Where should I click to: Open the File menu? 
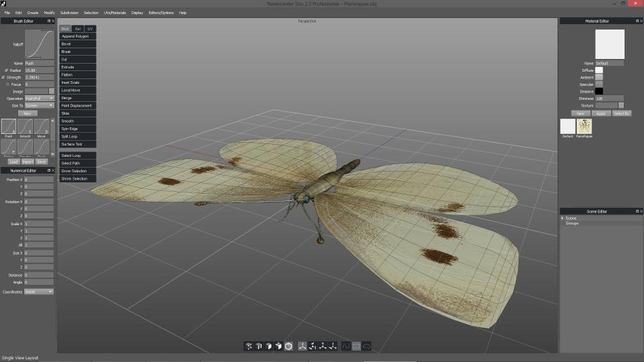coord(7,13)
